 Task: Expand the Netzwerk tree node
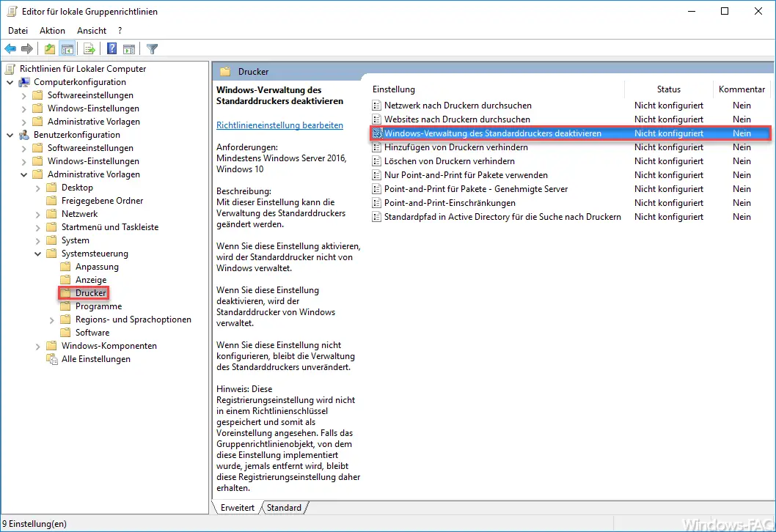point(37,214)
